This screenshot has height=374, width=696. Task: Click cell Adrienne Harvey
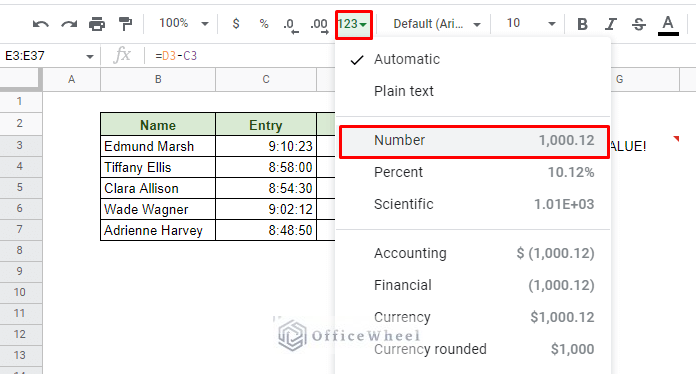(x=158, y=230)
